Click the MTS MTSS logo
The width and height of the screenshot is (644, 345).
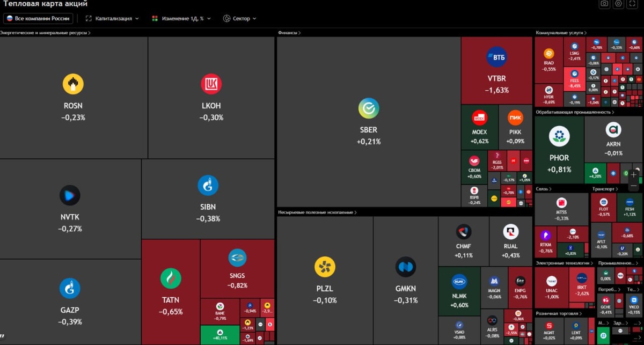click(x=561, y=203)
